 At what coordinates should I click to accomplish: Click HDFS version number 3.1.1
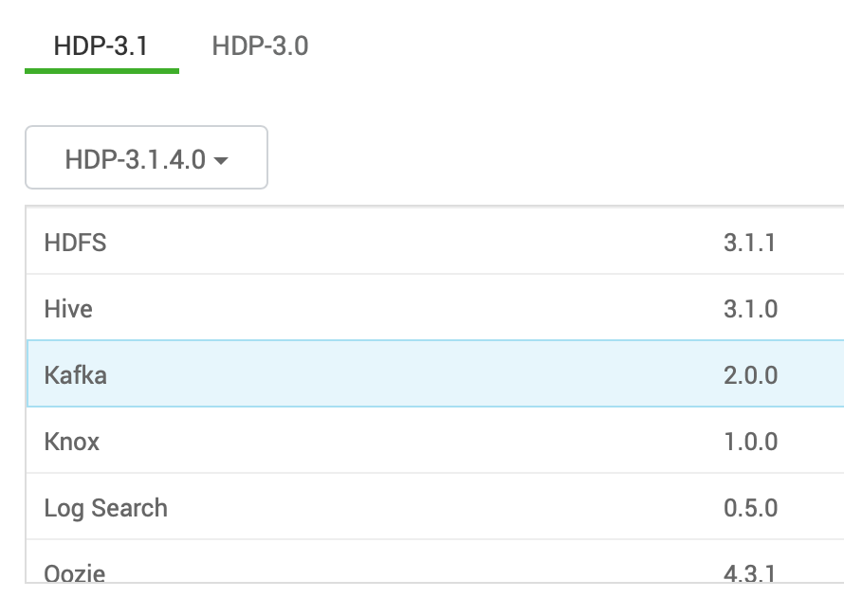point(749,243)
